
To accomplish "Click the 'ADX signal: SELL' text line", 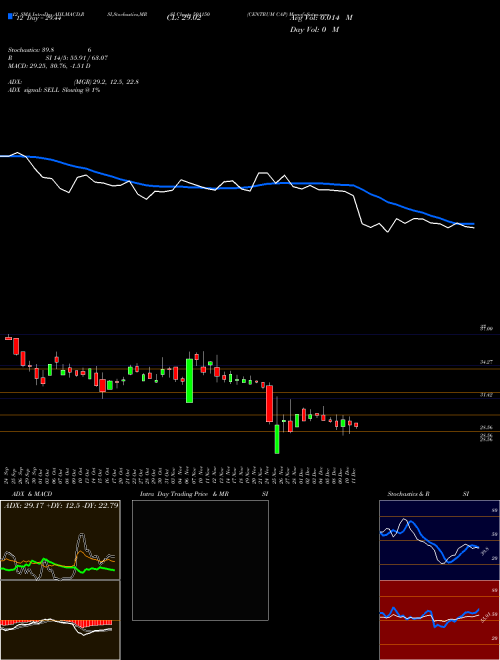I will point(54,90).
